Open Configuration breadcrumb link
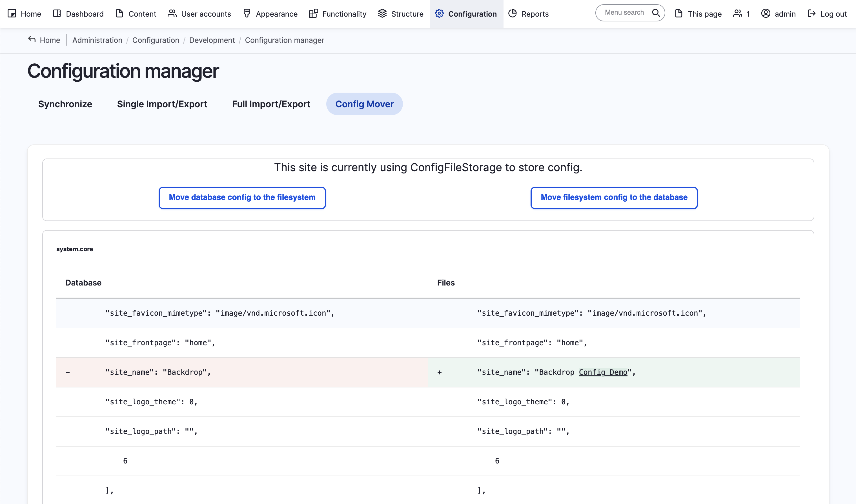 [156, 40]
